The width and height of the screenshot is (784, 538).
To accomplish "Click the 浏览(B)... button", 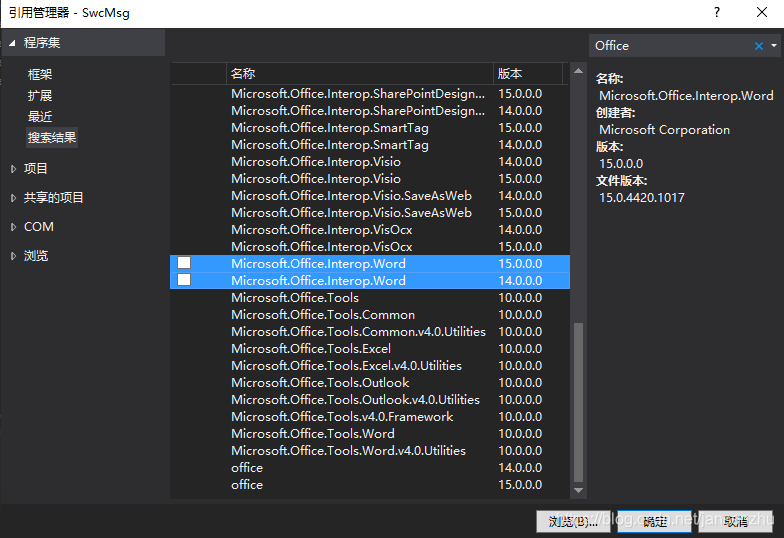I will click(x=573, y=522).
